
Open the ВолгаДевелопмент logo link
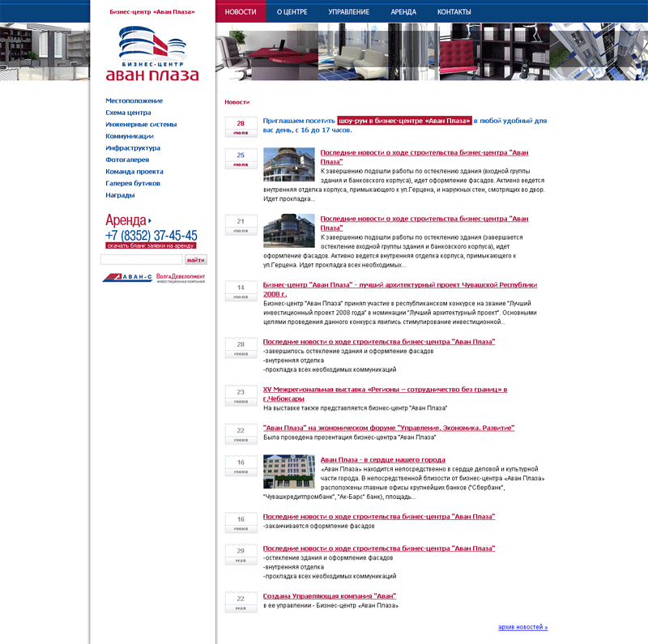point(181,278)
